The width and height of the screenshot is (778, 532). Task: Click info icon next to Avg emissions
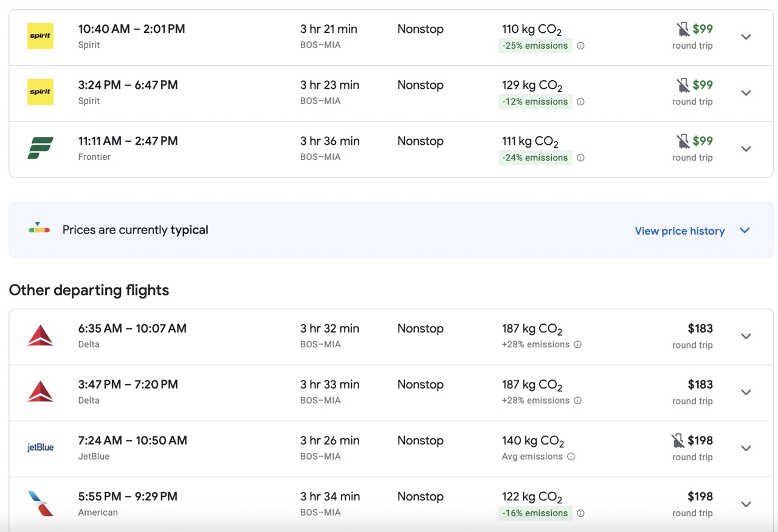coord(571,457)
